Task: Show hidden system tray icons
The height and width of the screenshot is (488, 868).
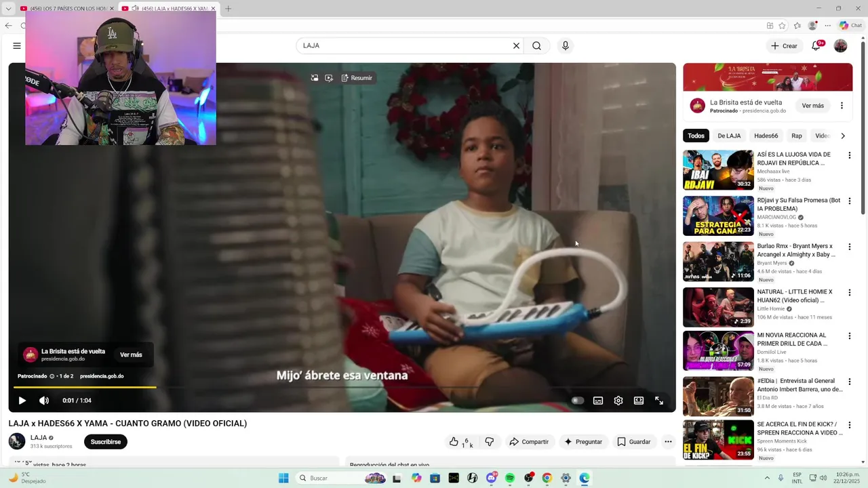Action: (767, 478)
